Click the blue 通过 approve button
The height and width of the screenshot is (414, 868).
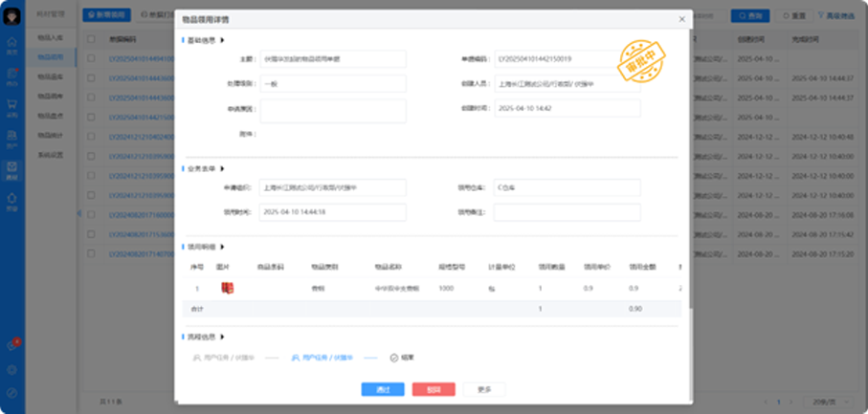click(382, 389)
